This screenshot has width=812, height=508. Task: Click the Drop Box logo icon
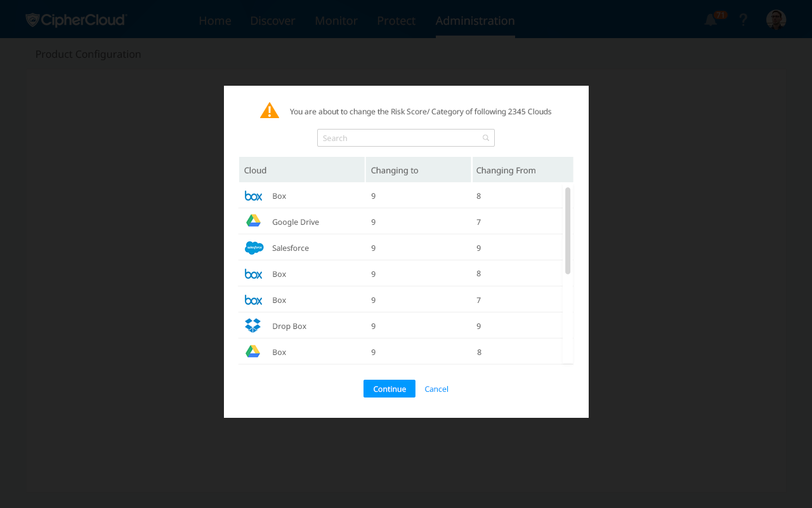[x=253, y=326]
